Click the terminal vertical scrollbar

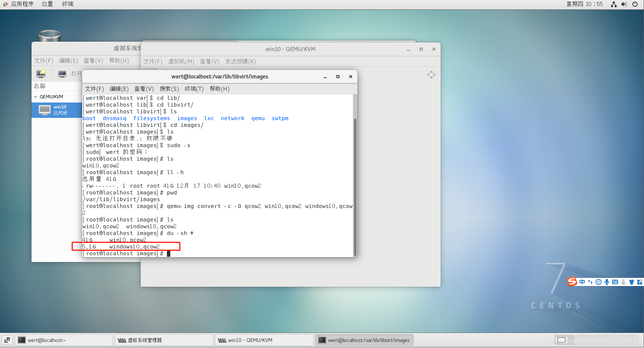pos(355,187)
